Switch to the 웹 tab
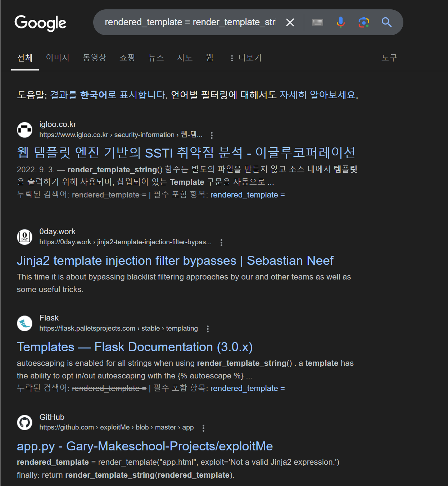This screenshot has width=448, height=486. 210,58
